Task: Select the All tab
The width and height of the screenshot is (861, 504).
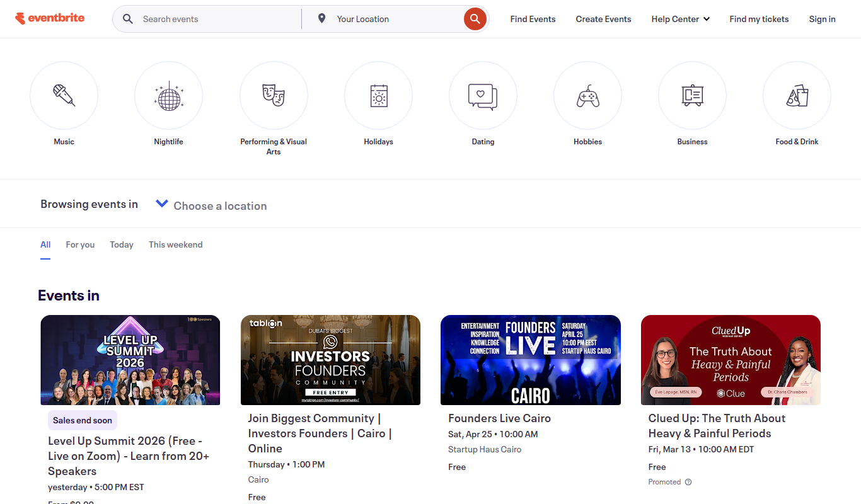Action: point(45,244)
